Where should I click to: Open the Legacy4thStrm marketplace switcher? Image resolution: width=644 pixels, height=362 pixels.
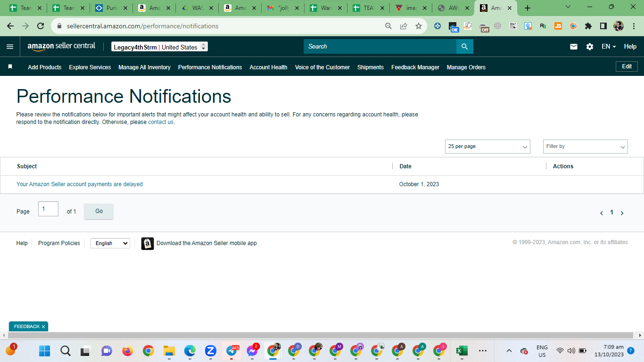[159, 47]
